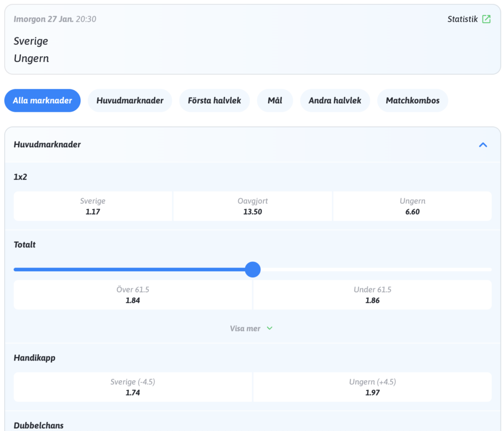Click the Totalt slider handle

[252, 269]
